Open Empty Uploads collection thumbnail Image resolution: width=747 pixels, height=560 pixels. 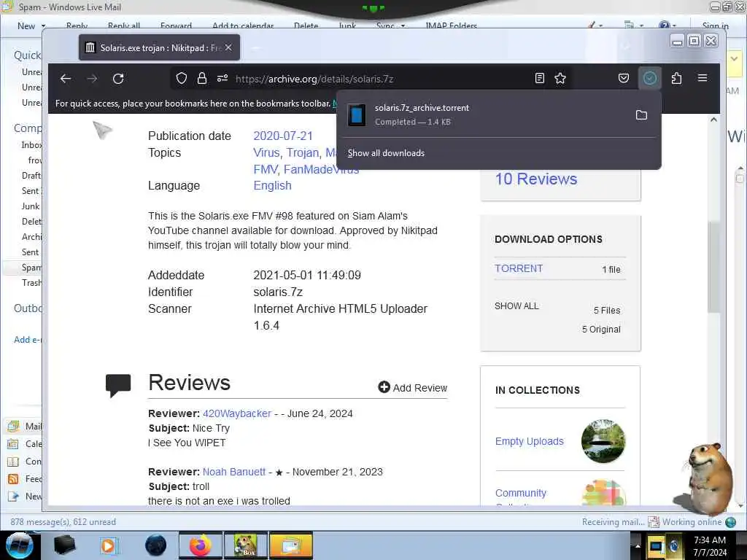click(x=603, y=441)
